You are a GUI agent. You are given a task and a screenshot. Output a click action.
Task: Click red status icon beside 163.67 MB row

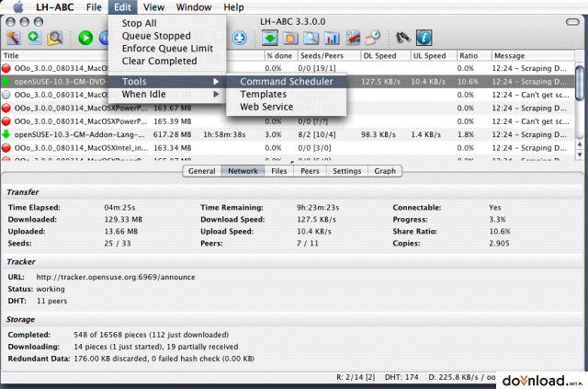pos(6,109)
